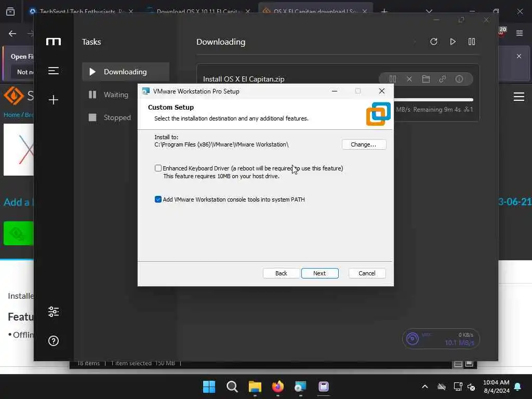The width and height of the screenshot is (532, 399).
Task: Open the task list menu in the sidebar
Action: click(x=54, y=71)
